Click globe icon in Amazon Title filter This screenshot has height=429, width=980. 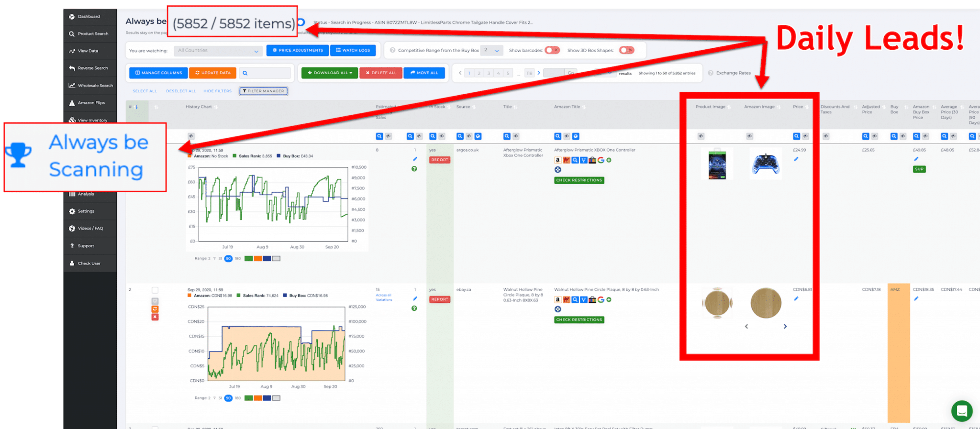point(576,136)
